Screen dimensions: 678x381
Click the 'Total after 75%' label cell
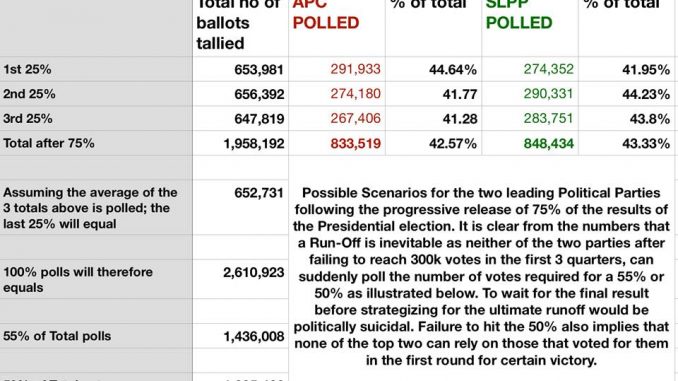(x=96, y=143)
